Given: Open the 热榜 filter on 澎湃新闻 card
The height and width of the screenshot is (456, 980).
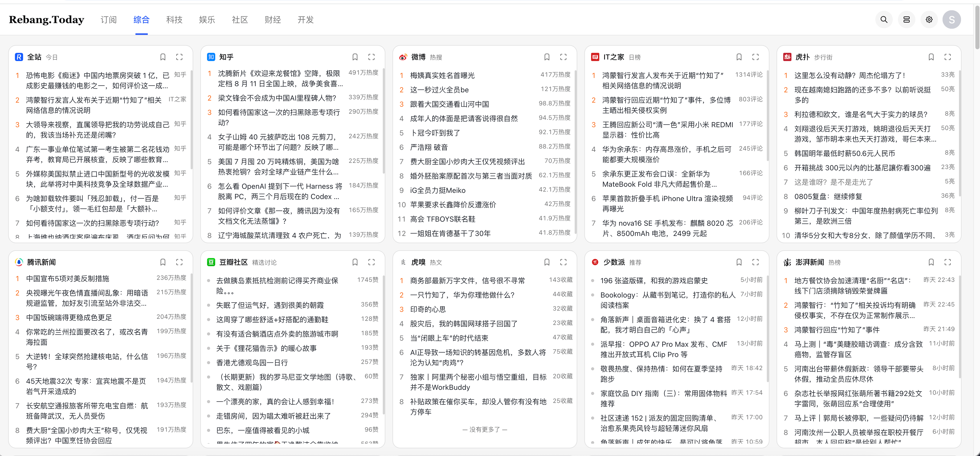Looking at the screenshot, I should pos(835,262).
